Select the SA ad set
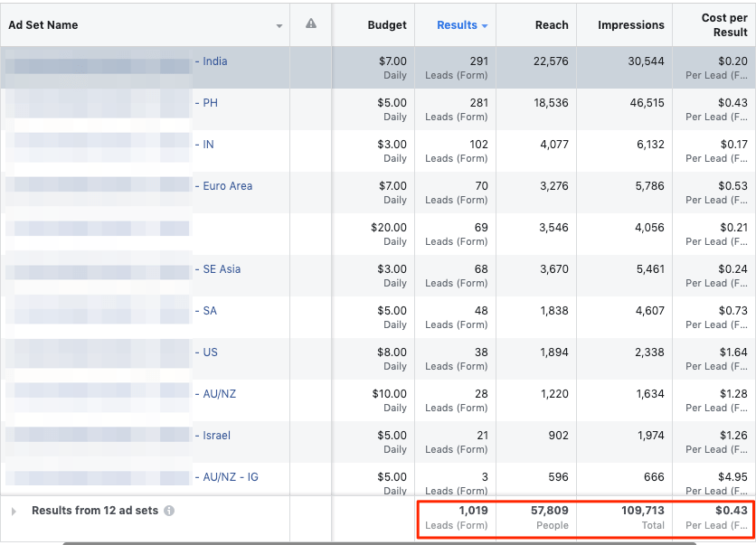Viewport: 756px width, 545px height. [207, 310]
